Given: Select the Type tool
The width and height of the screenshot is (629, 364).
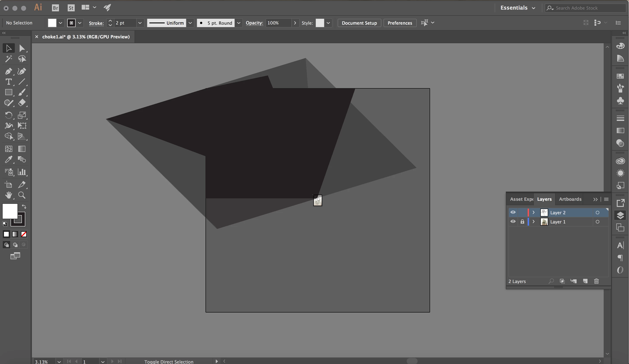Looking at the screenshot, I should click(x=8, y=82).
